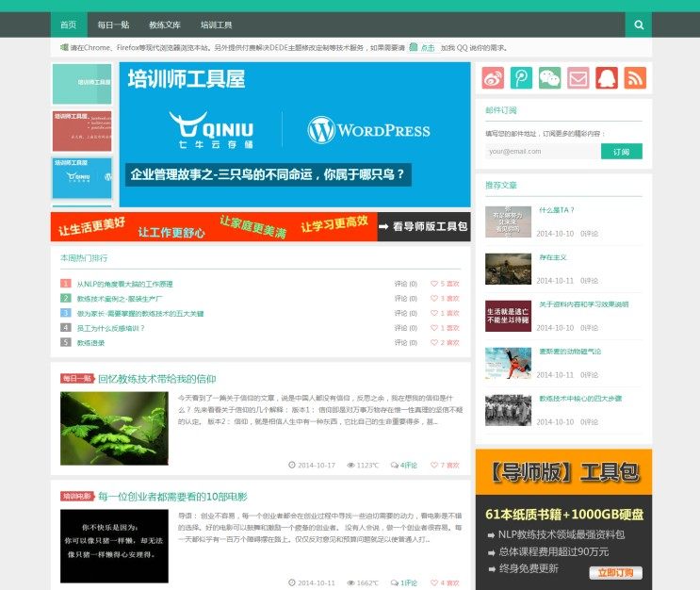Click the your@email.com input field
Screen dimensions: 700x590
[542, 151]
